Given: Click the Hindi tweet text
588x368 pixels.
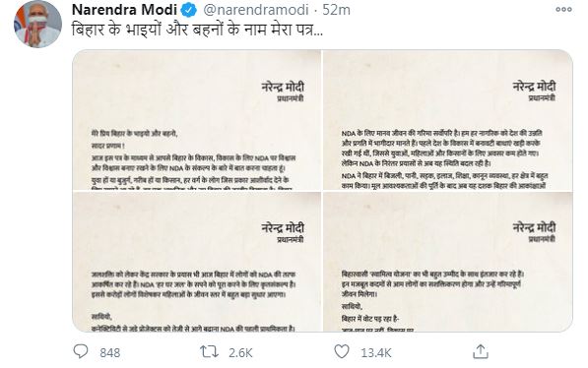Looking at the screenshot, I should (197, 30).
